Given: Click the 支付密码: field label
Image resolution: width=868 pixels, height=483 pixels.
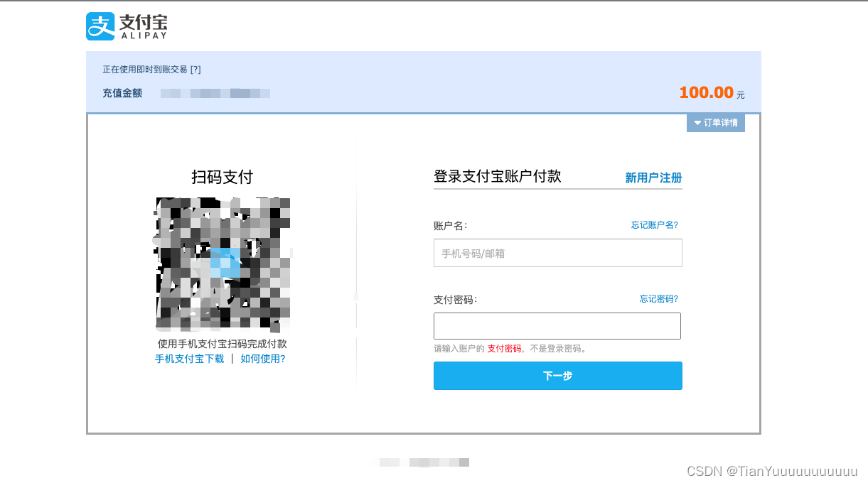Looking at the screenshot, I should pyautogui.click(x=456, y=300).
